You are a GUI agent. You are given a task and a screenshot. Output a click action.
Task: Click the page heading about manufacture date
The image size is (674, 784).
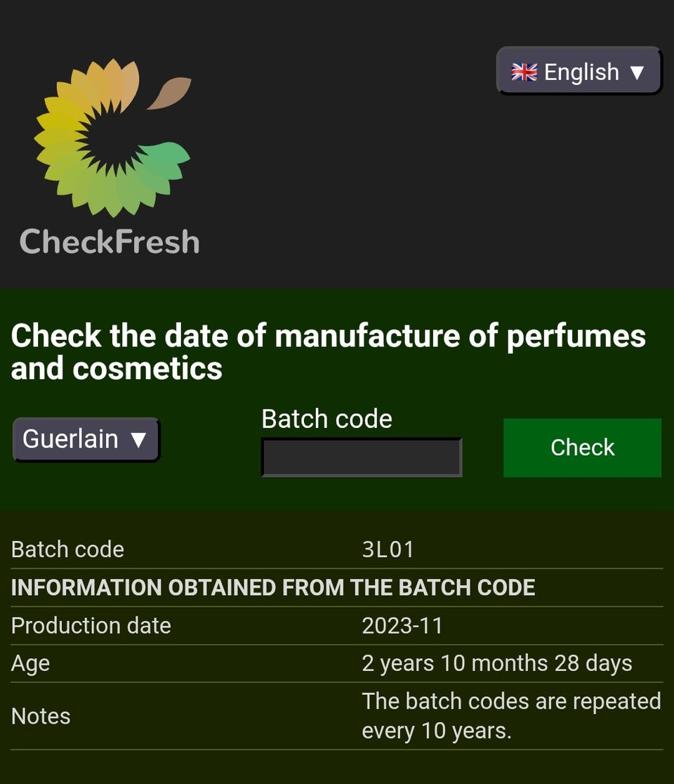point(329,351)
